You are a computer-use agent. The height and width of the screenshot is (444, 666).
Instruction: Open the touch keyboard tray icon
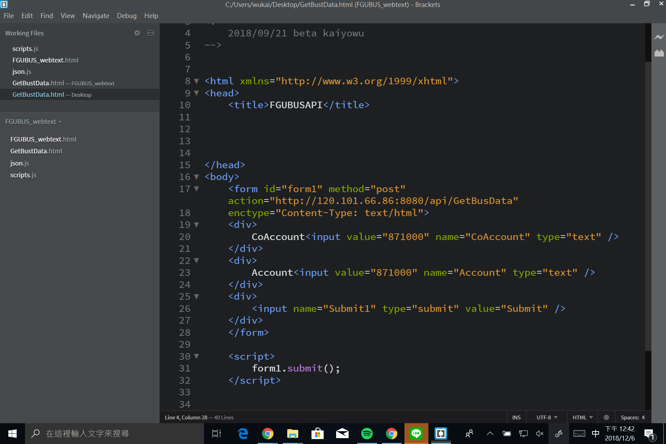pos(579,433)
